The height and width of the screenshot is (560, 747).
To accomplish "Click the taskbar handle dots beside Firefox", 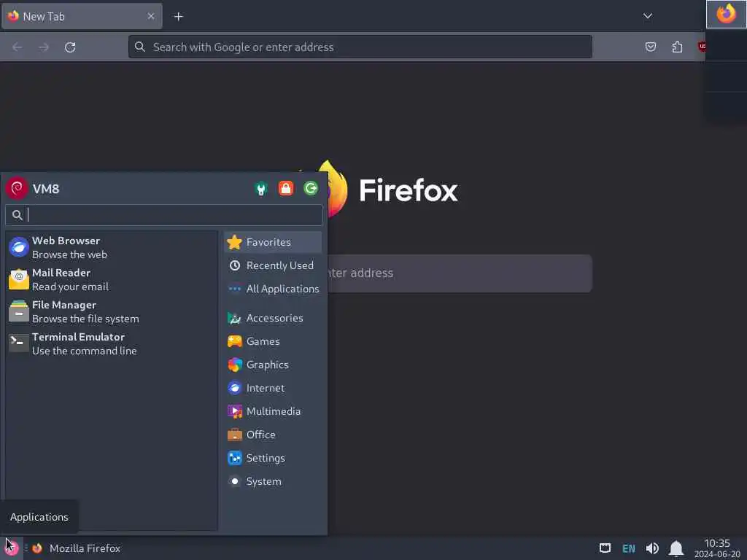I will (26, 548).
